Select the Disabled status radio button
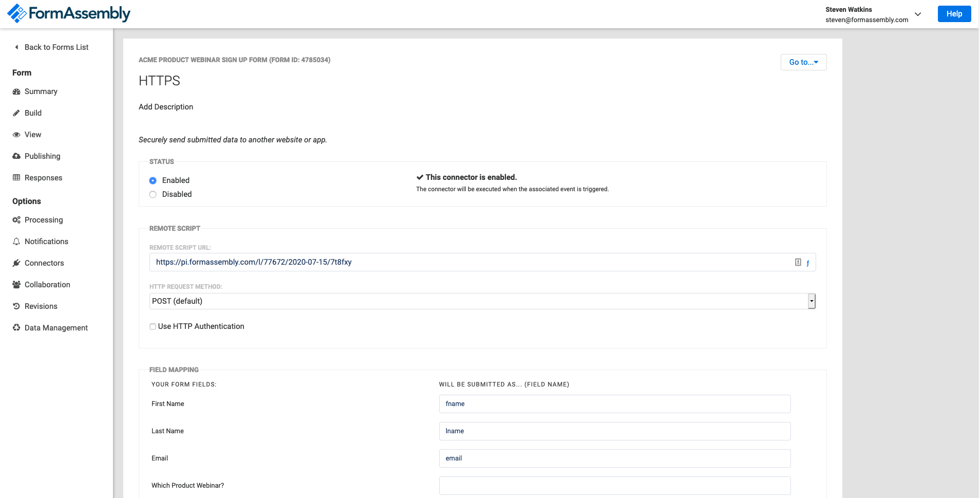Image resolution: width=980 pixels, height=498 pixels. point(153,194)
